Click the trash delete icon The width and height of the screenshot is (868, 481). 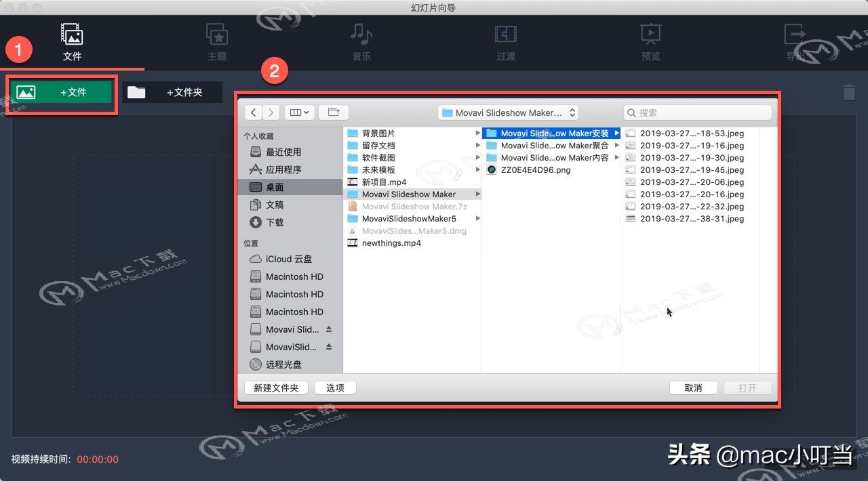(849, 93)
